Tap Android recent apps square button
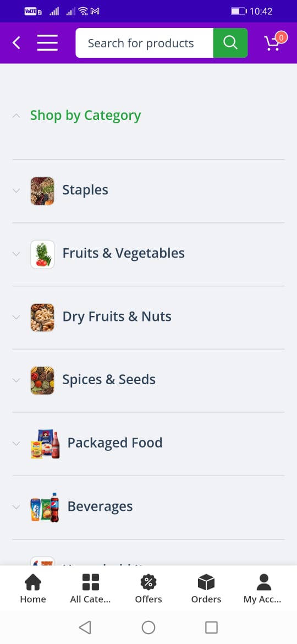The image size is (297, 644). [x=211, y=627]
